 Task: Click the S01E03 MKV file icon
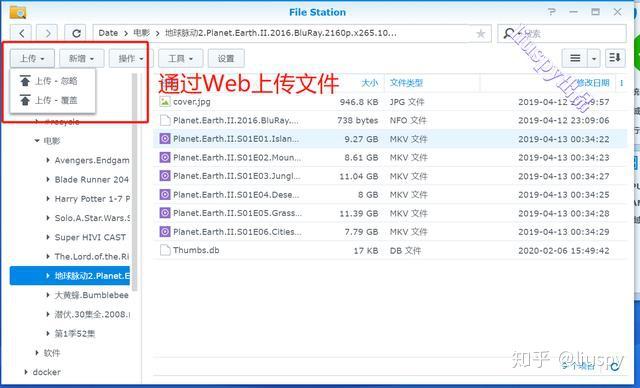[165, 176]
